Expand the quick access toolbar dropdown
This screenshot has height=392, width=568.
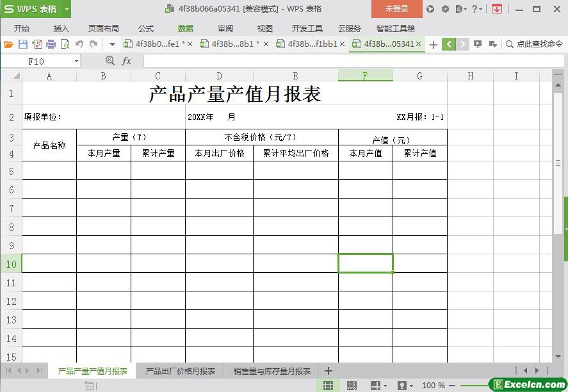[x=112, y=44]
